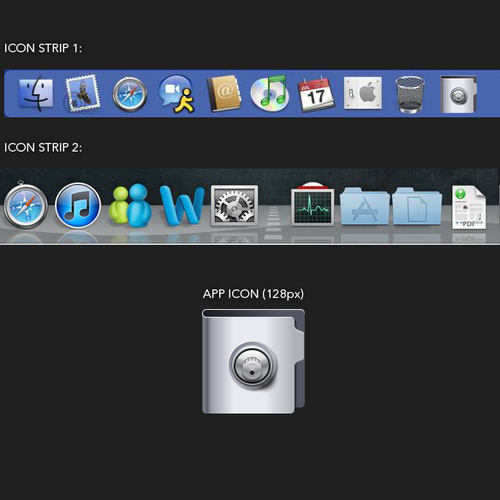The width and height of the screenshot is (500, 500).
Task: Open Finder in icon strip 1
Action: tap(36, 93)
